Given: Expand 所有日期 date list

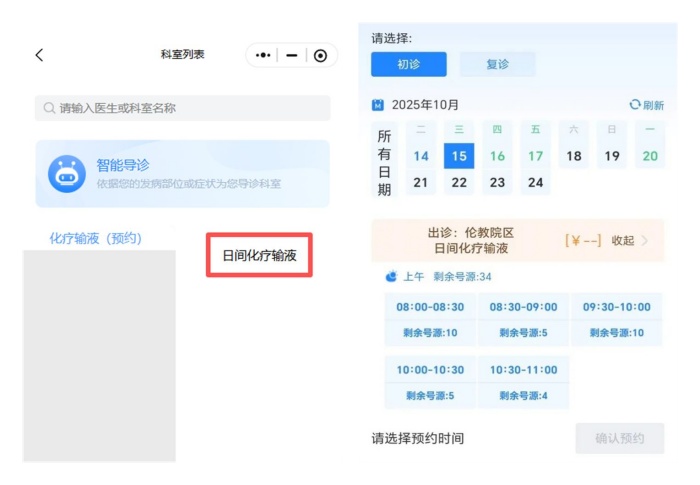Looking at the screenshot, I should click(x=385, y=162).
